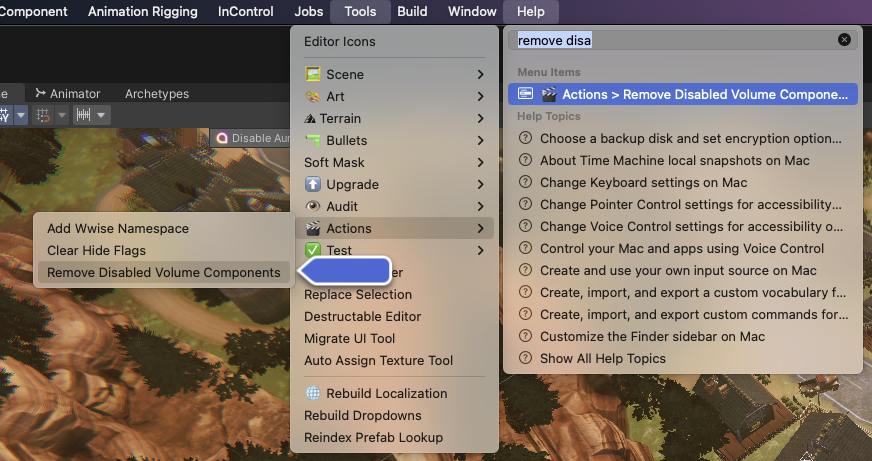Image resolution: width=872 pixels, height=461 pixels.
Task: Click the Art palette icon
Action: click(x=313, y=96)
